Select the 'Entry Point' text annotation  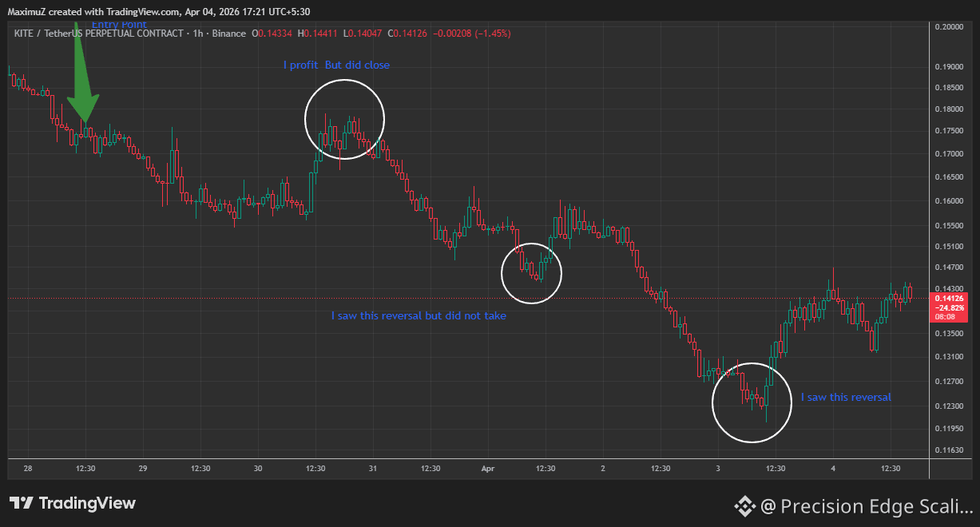point(119,25)
